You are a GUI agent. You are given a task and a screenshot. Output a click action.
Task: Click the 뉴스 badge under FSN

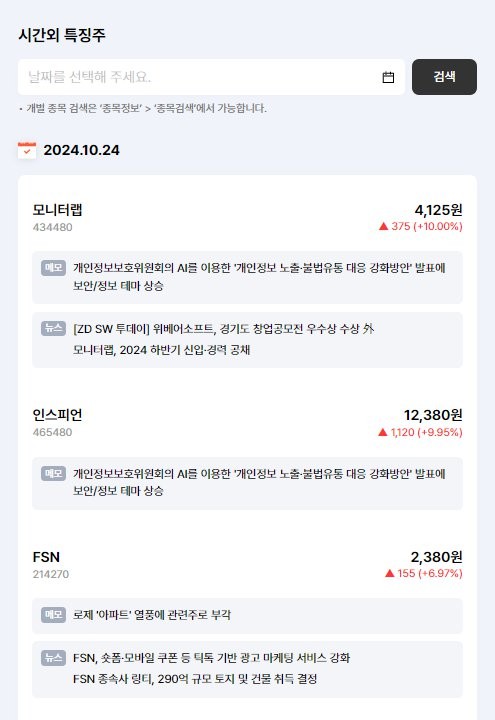53,658
